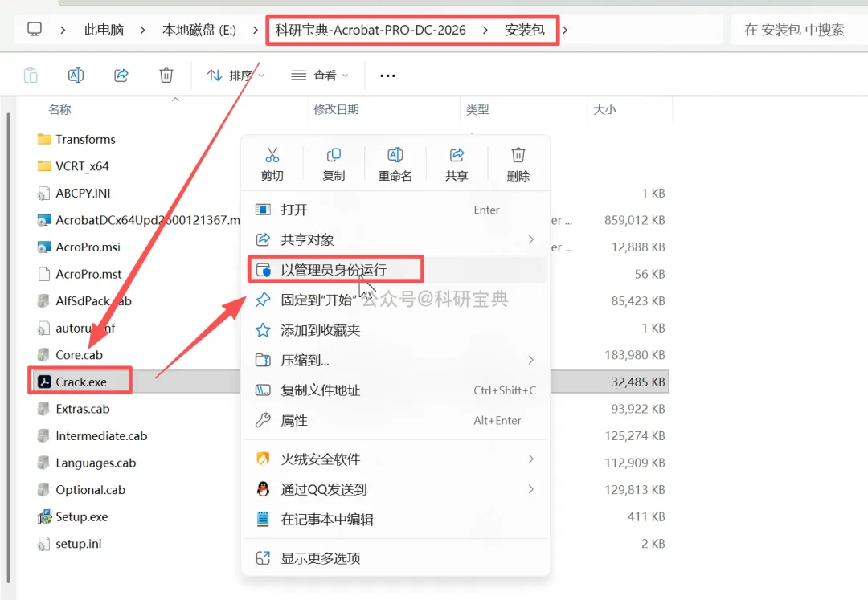Click the Optional.cab file icon
The image size is (868, 600).
[x=43, y=490]
